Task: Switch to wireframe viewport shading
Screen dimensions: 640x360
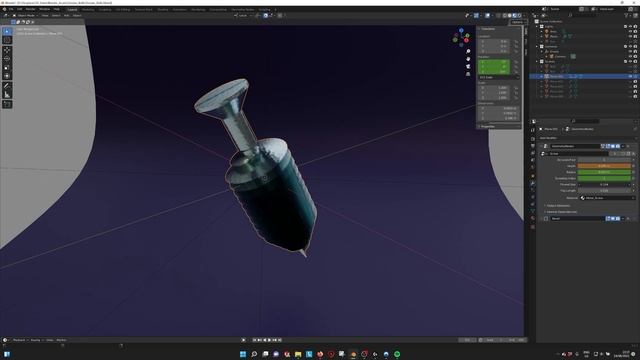Action: click(505, 16)
